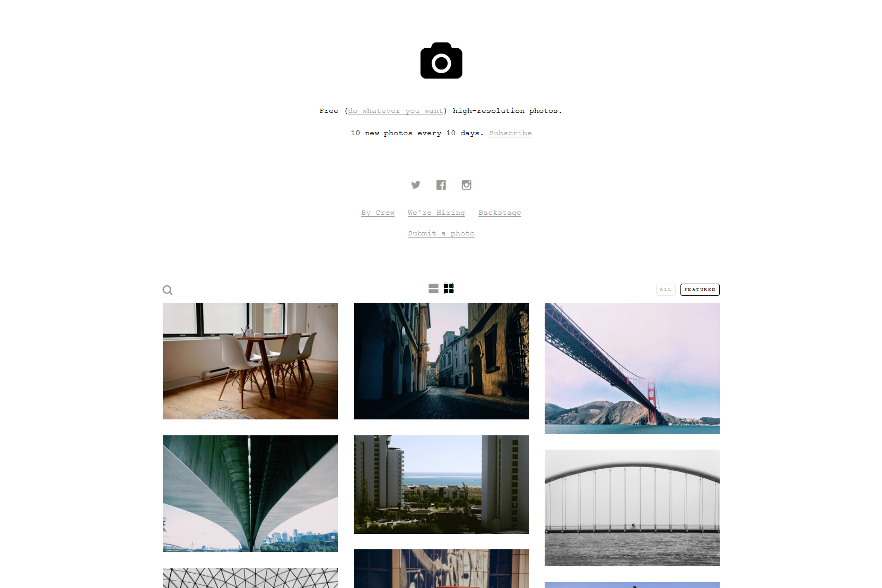Open the Instagram icon
Viewport: 882px width, 588px height.
tap(467, 185)
